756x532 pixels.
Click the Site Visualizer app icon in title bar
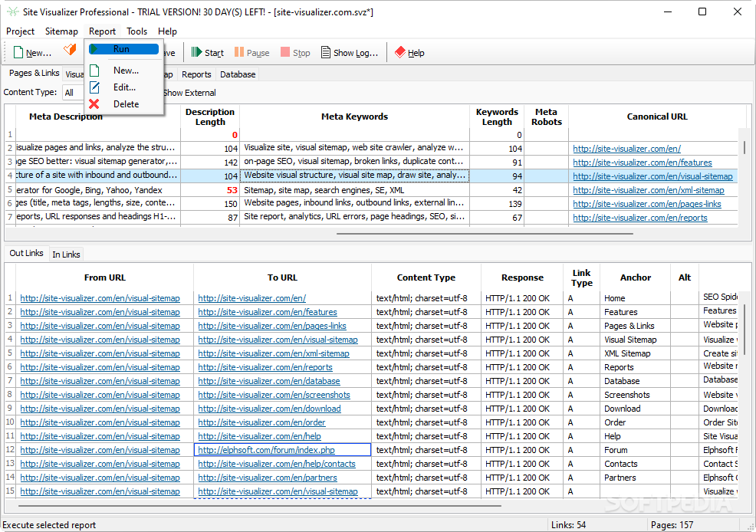tap(13, 11)
